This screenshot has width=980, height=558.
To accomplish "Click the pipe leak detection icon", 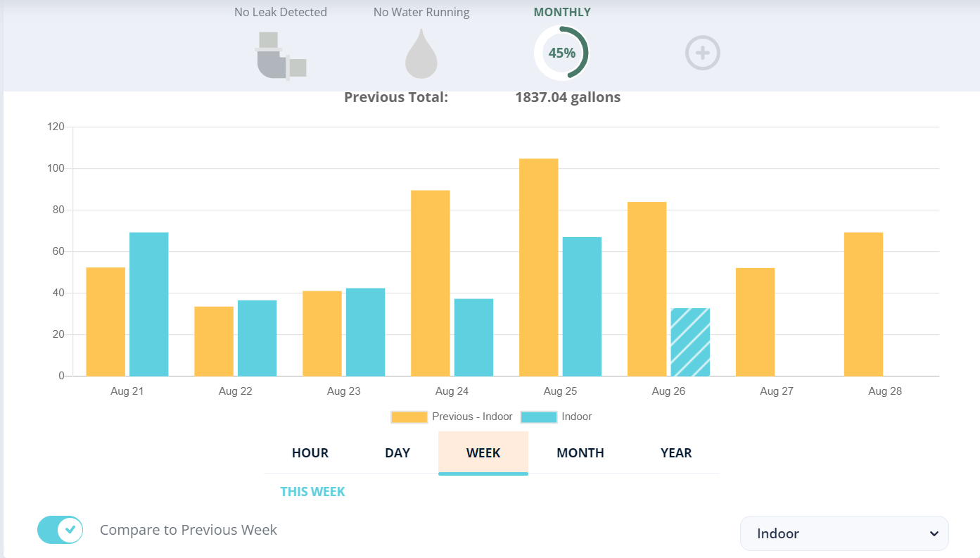I will click(x=281, y=56).
